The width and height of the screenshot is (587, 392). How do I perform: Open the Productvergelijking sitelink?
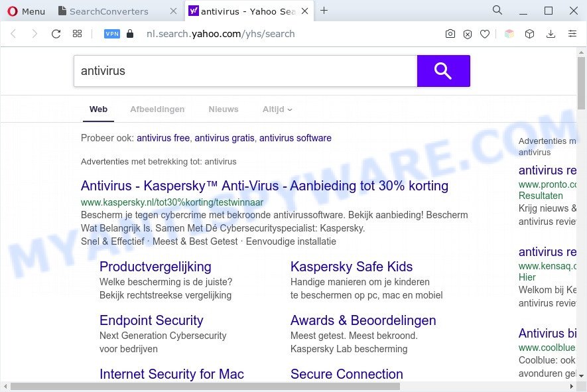tap(155, 267)
